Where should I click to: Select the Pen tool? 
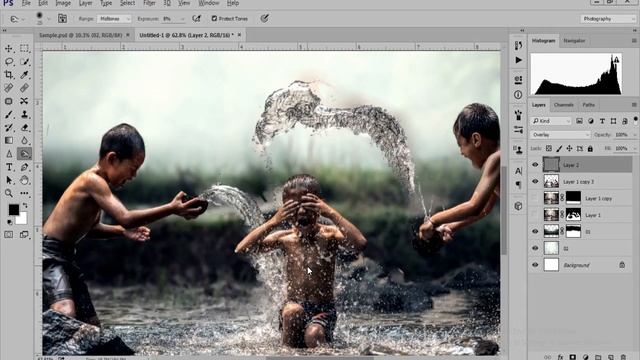[x=24, y=167]
